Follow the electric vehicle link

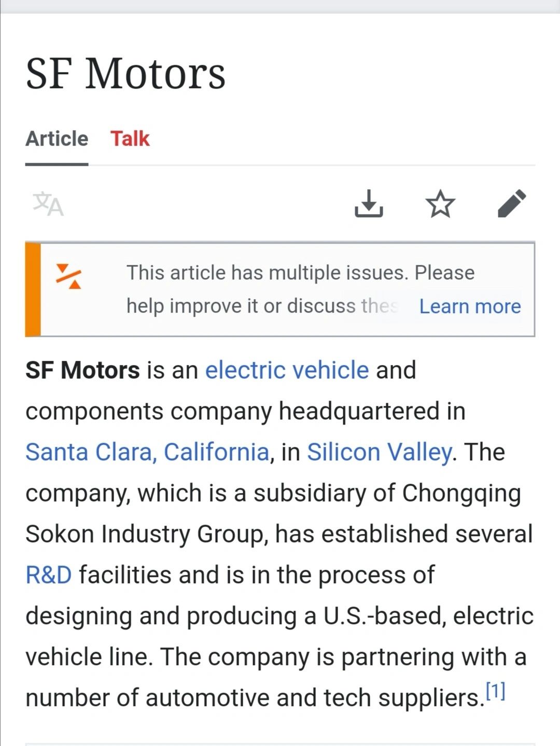[287, 370]
